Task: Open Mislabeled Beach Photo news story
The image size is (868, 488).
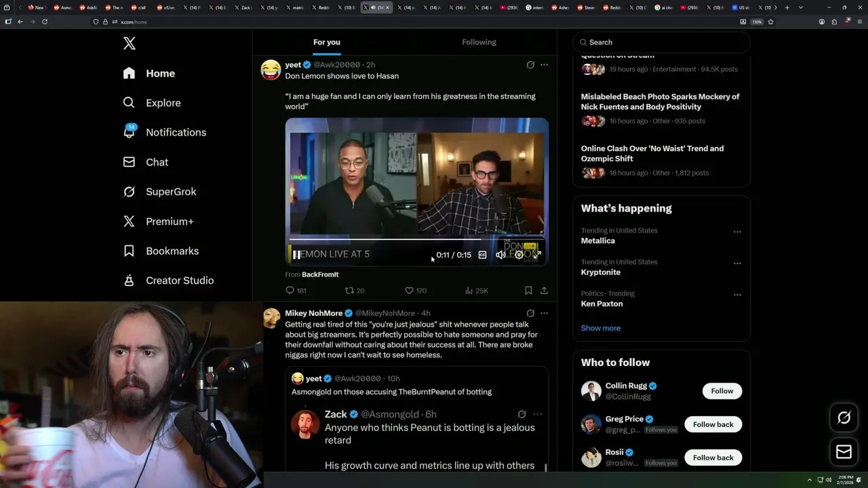Action: click(x=660, y=102)
